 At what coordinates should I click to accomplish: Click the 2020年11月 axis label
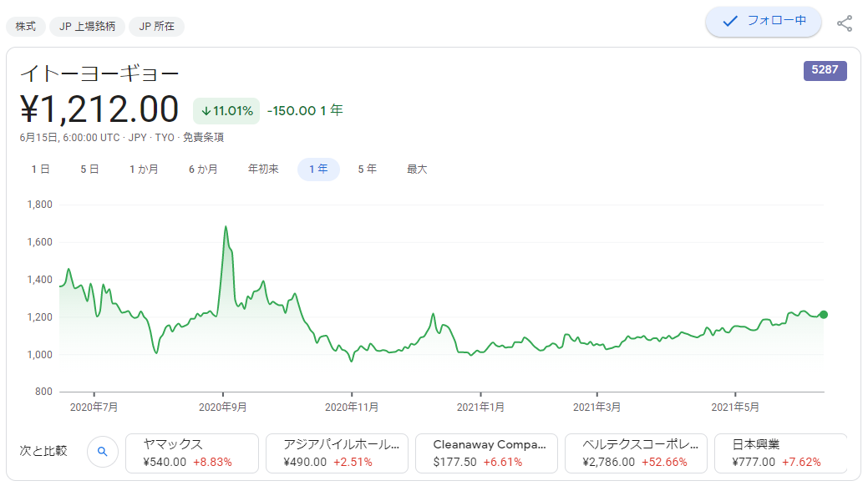point(352,408)
